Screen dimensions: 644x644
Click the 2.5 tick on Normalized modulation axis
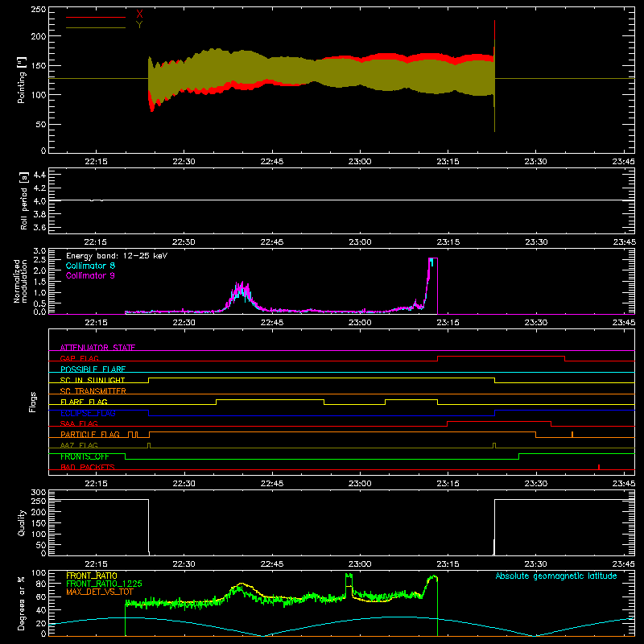pos(39,260)
